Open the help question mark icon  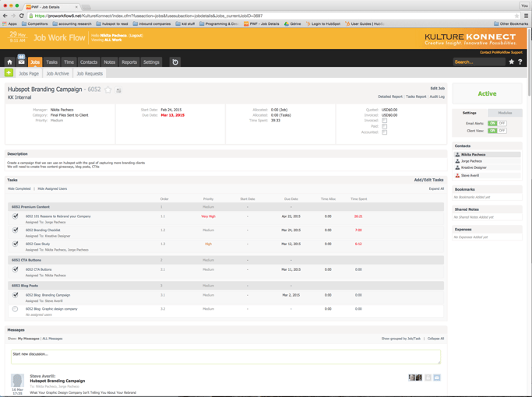click(x=520, y=61)
